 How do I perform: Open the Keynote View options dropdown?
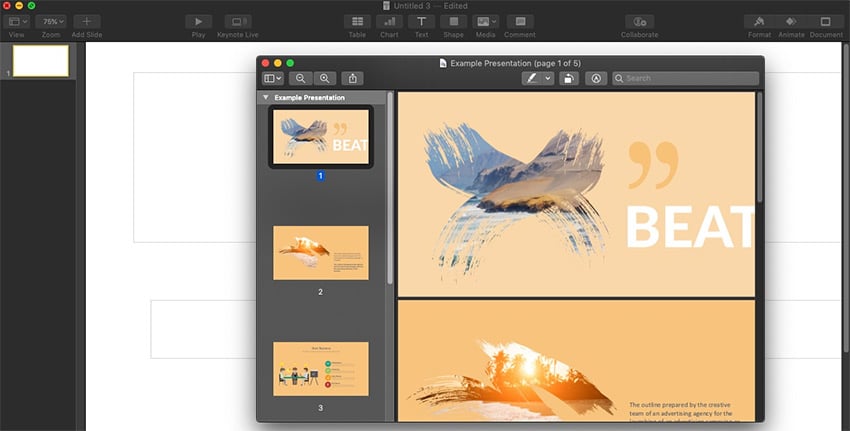[17, 21]
